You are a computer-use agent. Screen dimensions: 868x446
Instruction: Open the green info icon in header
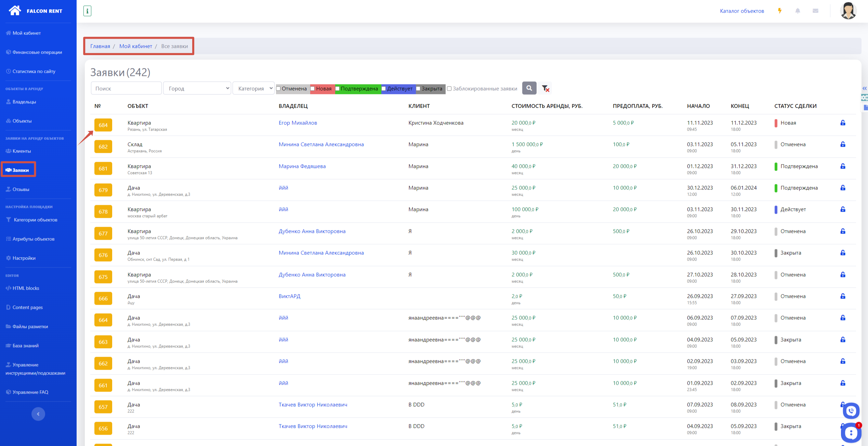(x=87, y=11)
